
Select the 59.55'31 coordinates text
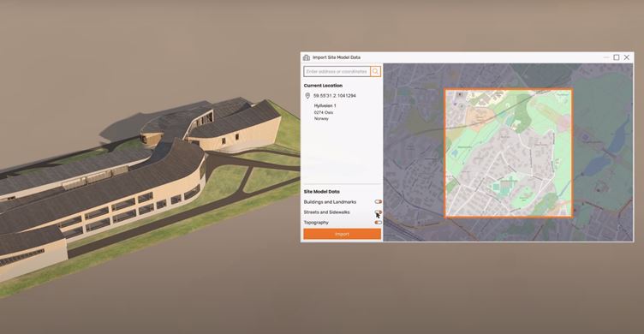pos(334,96)
